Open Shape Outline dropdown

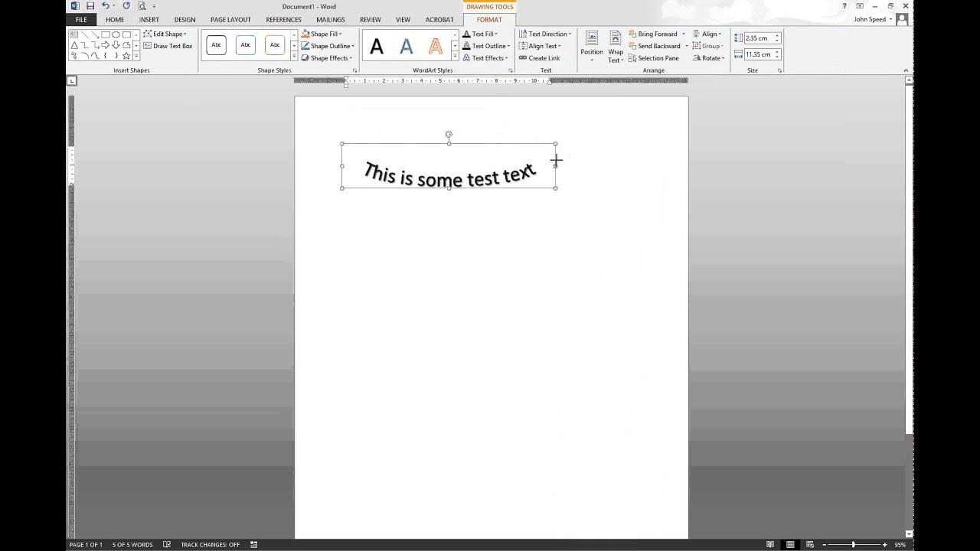coord(328,46)
